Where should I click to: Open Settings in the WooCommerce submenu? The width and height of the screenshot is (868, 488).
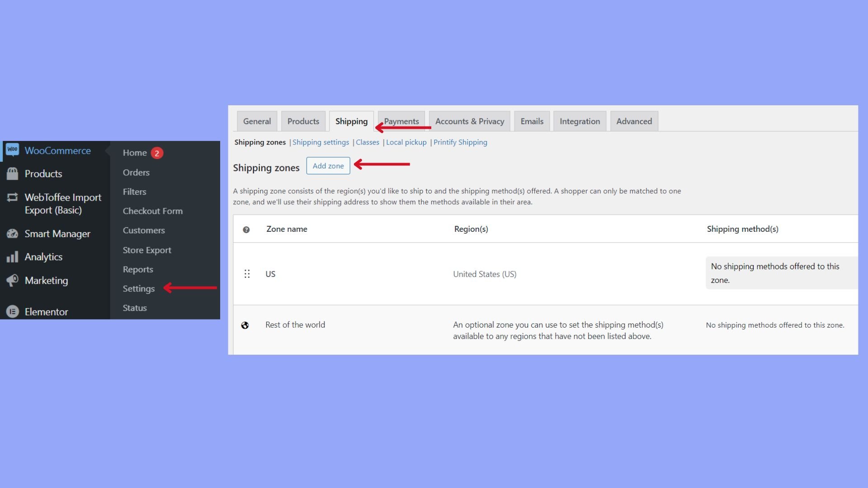139,289
